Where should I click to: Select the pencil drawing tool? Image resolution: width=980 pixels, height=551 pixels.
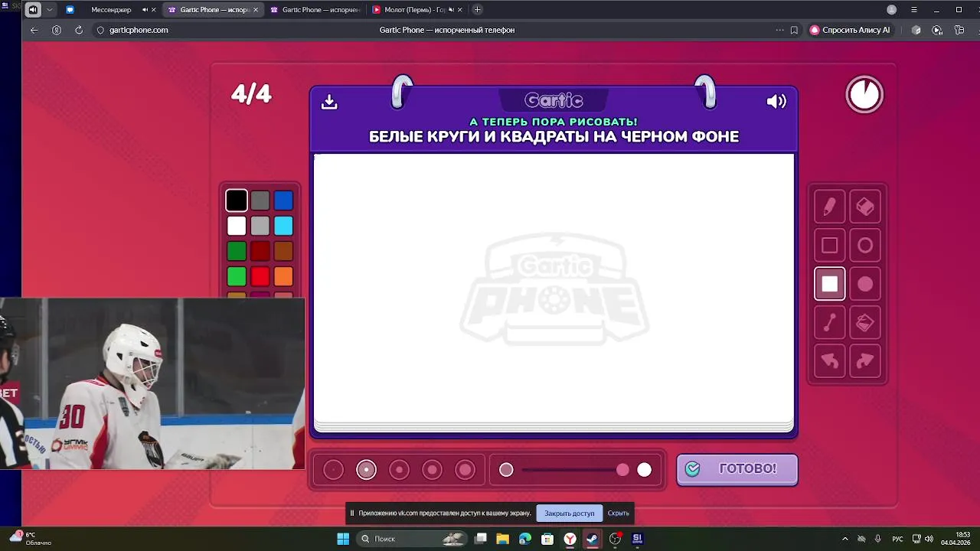[829, 207]
